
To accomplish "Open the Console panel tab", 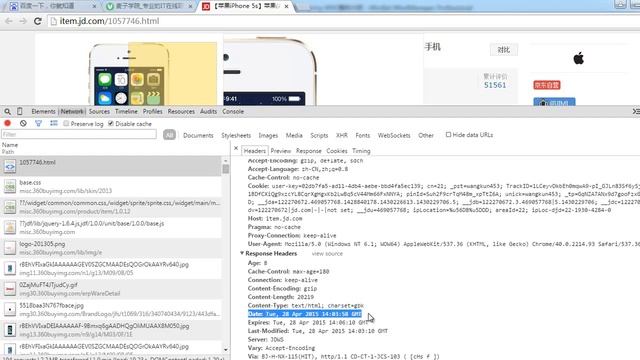I will [233, 111].
